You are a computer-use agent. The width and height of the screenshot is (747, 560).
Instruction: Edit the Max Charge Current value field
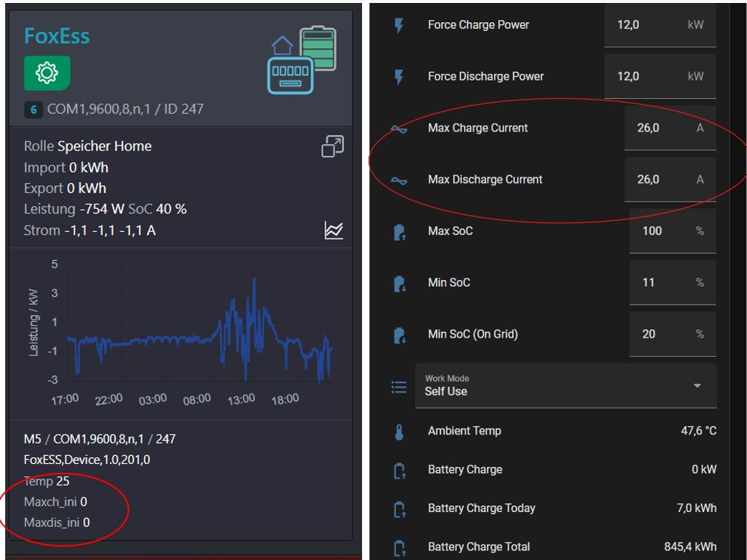pos(670,128)
